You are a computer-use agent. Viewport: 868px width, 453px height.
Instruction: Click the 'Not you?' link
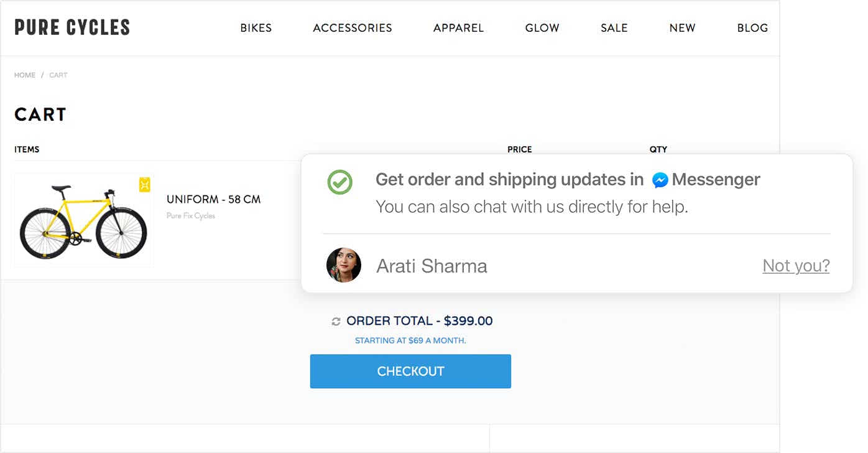point(796,266)
